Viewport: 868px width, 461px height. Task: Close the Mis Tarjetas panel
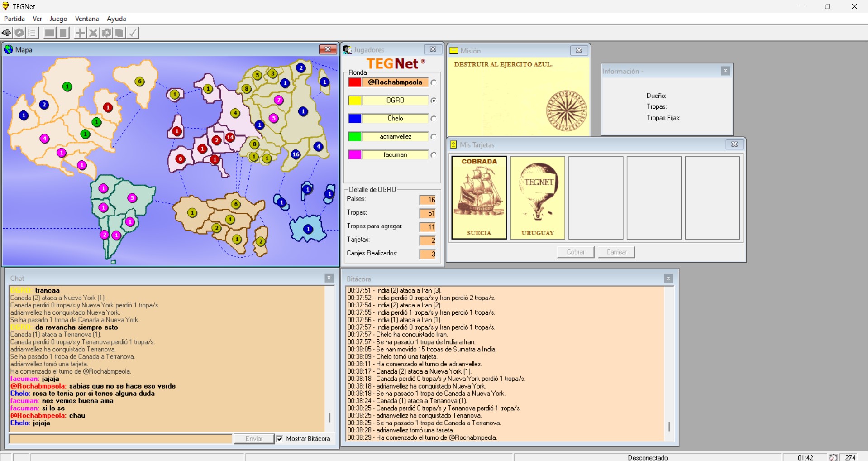point(734,144)
